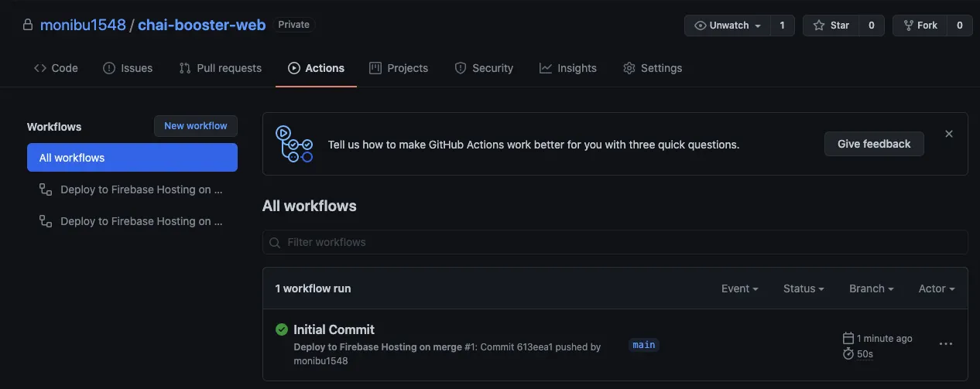Click the 50s duration text
The height and width of the screenshot is (389, 980).
click(x=865, y=354)
